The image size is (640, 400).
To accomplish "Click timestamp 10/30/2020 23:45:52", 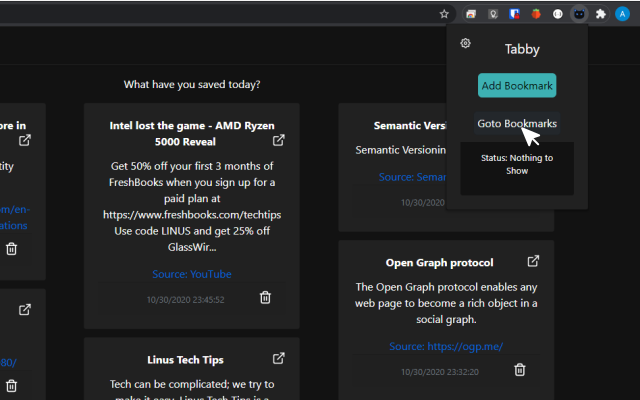I will coord(185,300).
